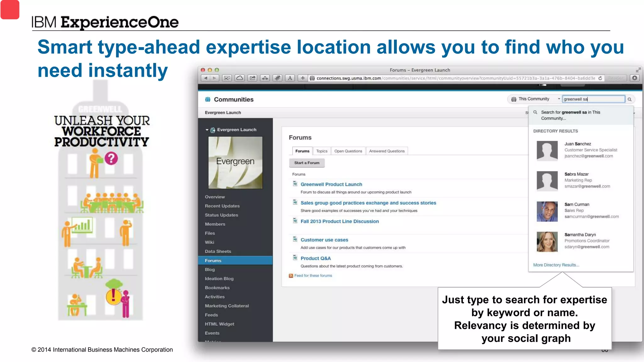Select Juan Sanchez directory result

[581, 150]
